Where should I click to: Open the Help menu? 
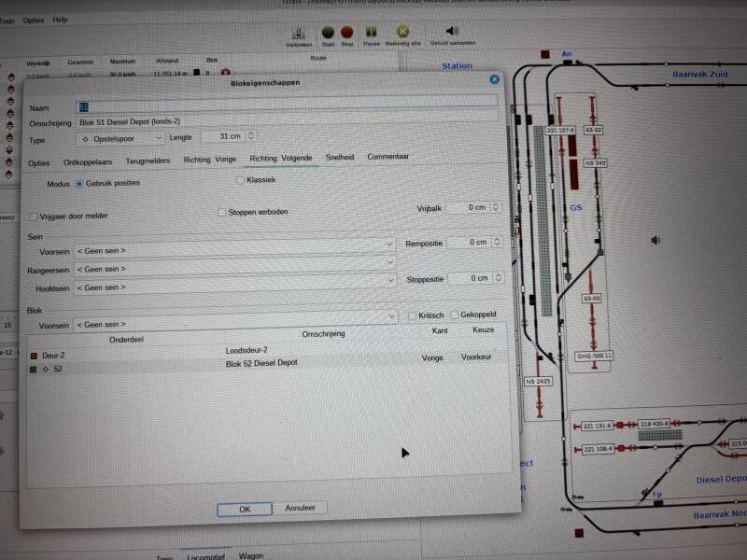pyautogui.click(x=60, y=20)
